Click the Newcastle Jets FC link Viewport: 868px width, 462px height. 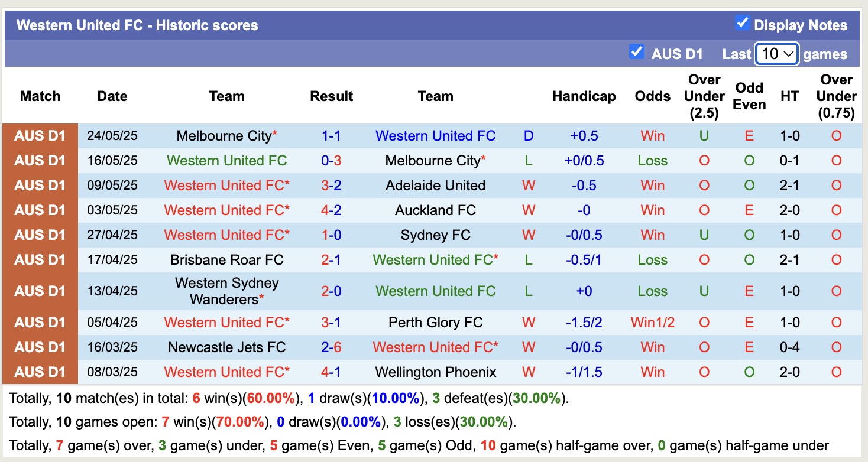coord(227,347)
